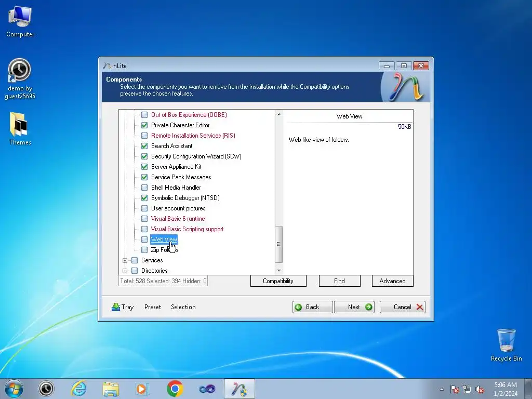Open the demo by guest25695 shortcut

coord(20,79)
